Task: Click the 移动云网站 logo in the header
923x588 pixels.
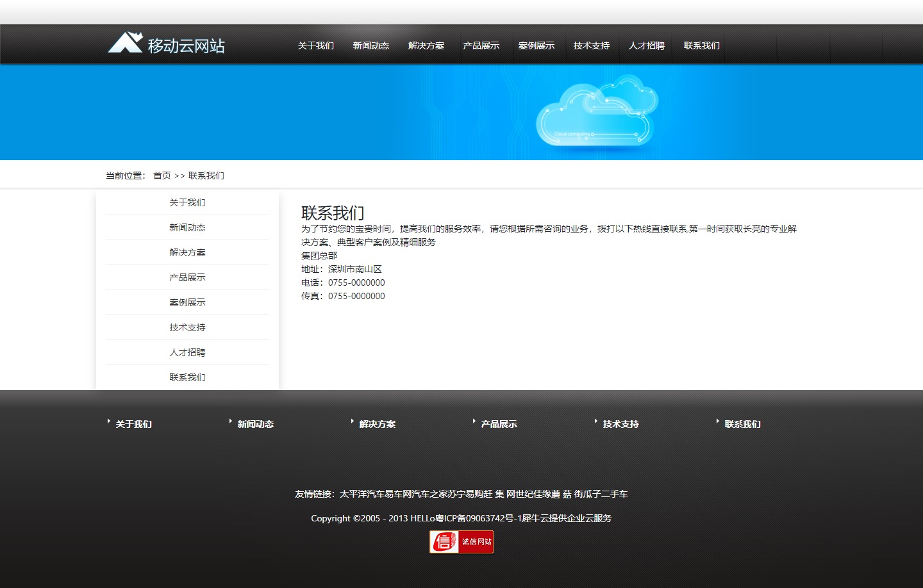Action: (166, 44)
